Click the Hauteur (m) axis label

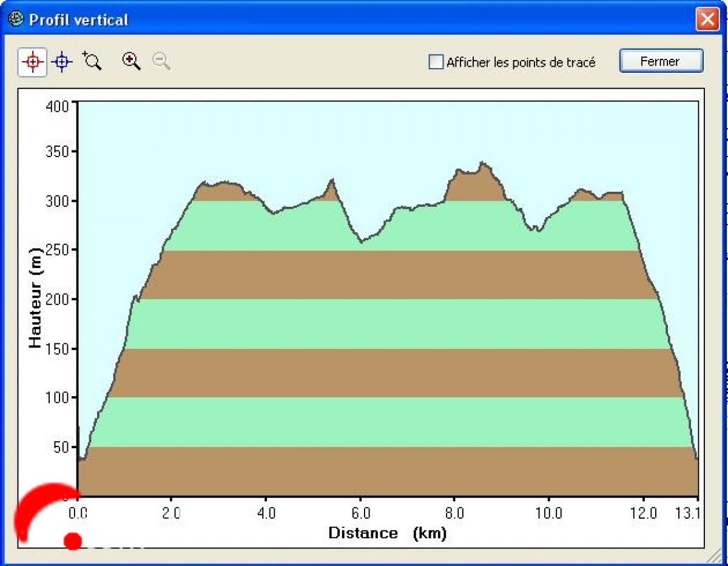36,298
